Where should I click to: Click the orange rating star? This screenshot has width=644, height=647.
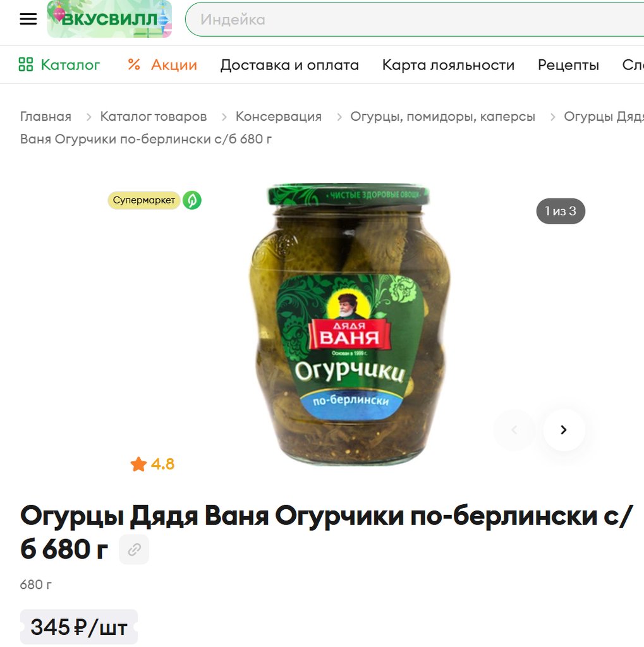[138, 464]
